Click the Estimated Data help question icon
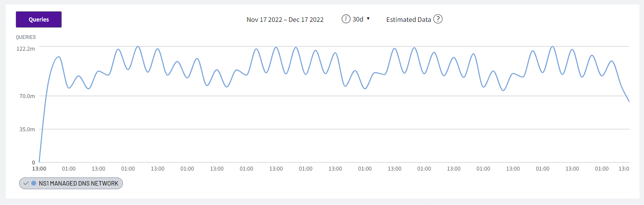The width and height of the screenshot is (644, 205). pos(438,19)
